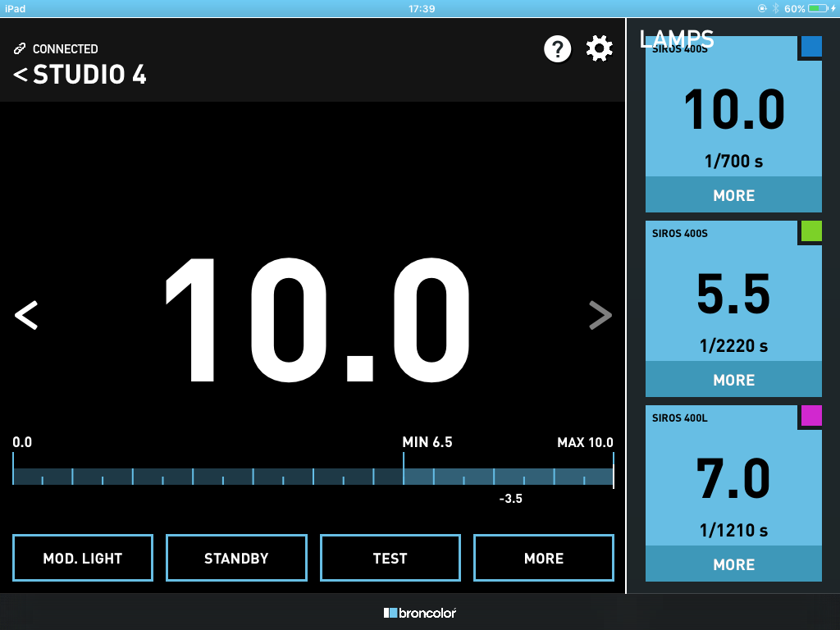840x630 pixels.
Task: Click the broncolor logo at the bottom
Action: 420,612
